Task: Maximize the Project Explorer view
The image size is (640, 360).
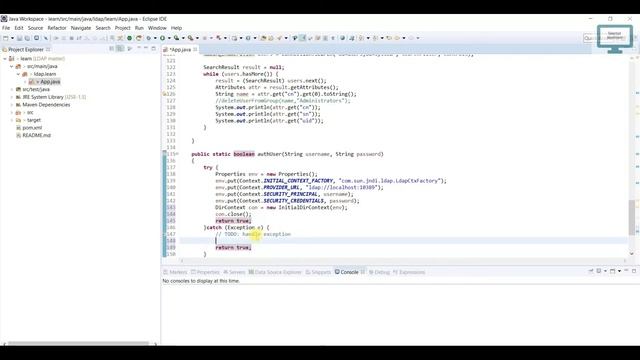Action: click(153, 49)
